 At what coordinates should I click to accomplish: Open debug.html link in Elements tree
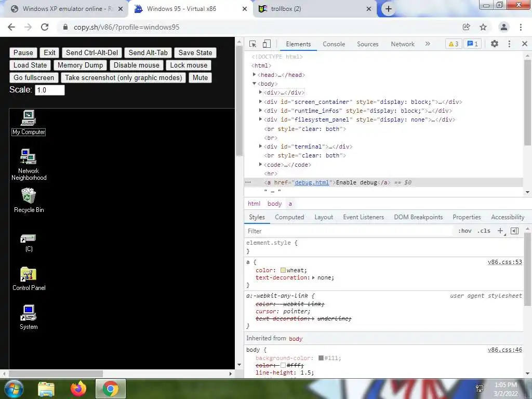pos(312,182)
